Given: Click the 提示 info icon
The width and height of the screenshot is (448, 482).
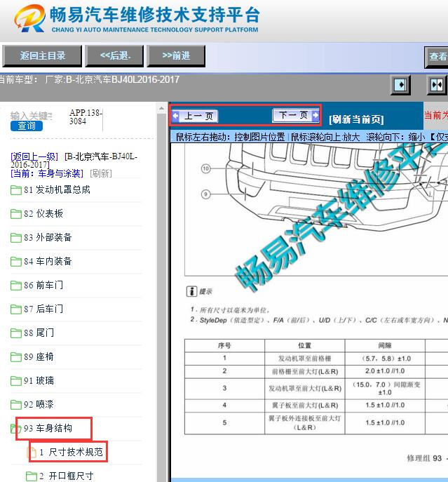Looking at the screenshot, I should 191,291.
